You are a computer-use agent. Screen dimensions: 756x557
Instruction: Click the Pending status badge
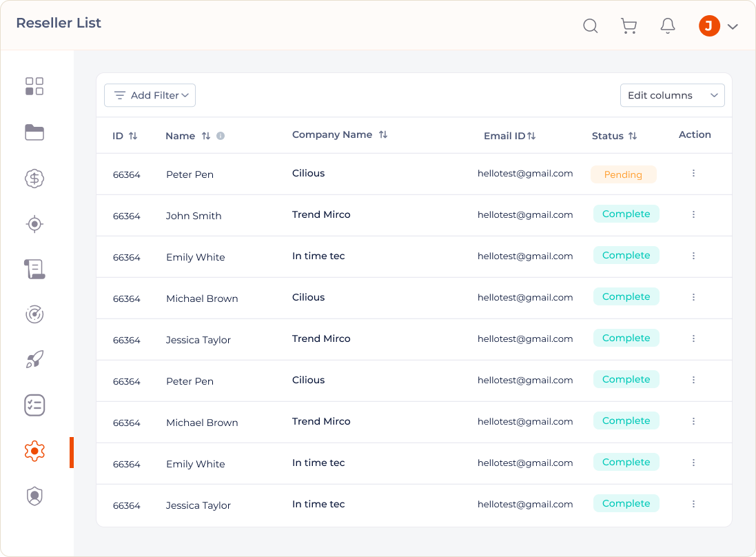(624, 174)
